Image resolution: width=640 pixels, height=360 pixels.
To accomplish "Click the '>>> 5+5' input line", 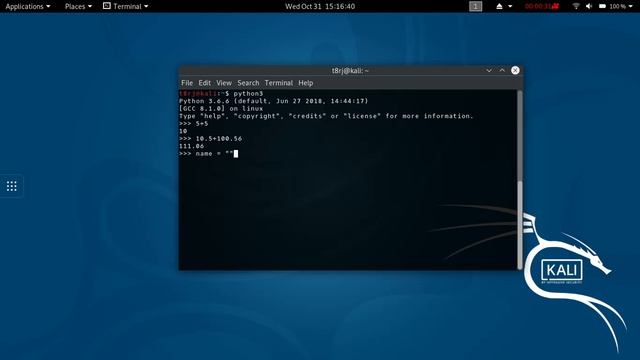I will (x=193, y=124).
